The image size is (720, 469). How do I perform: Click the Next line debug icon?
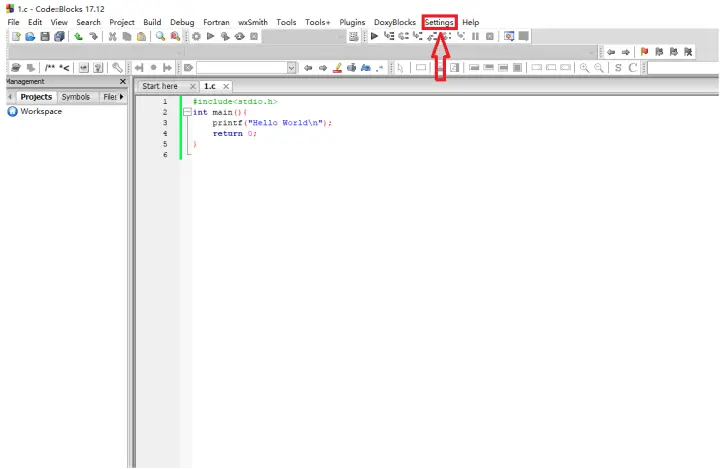[404, 36]
